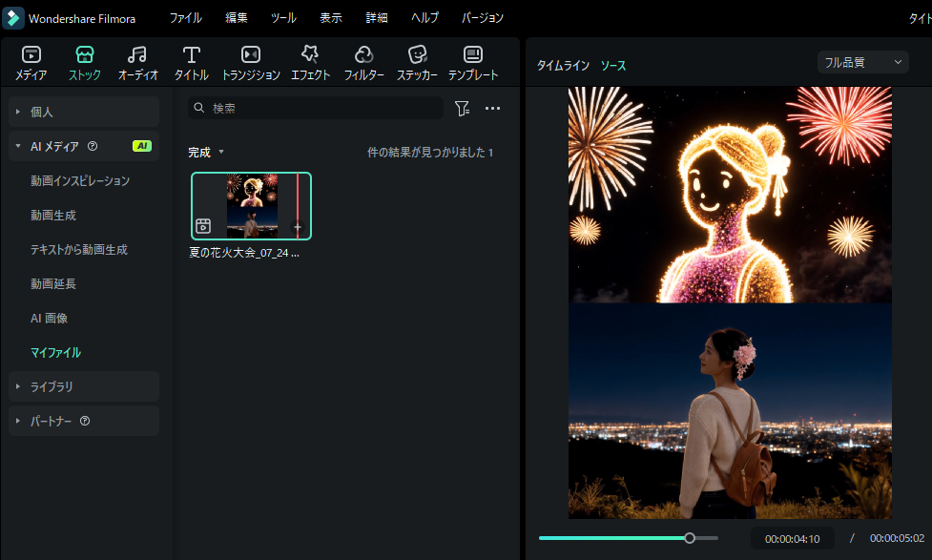Open the 完成 status filter dropdown

(206, 153)
